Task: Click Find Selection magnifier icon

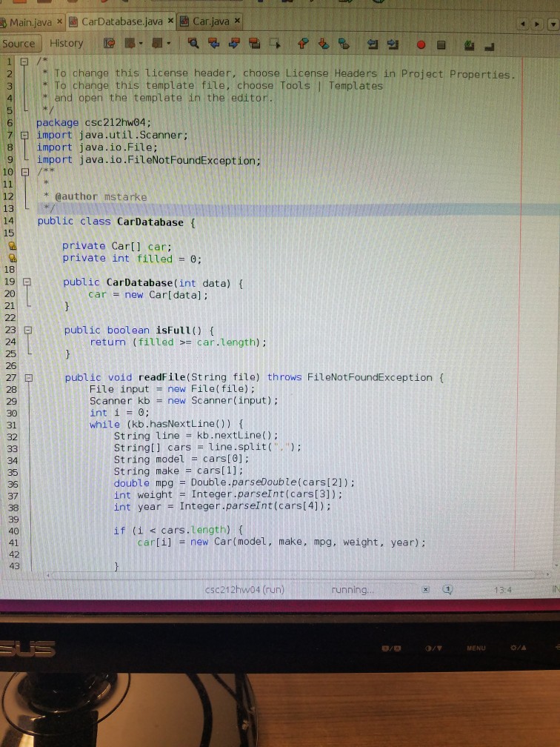Action: coord(193,44)
